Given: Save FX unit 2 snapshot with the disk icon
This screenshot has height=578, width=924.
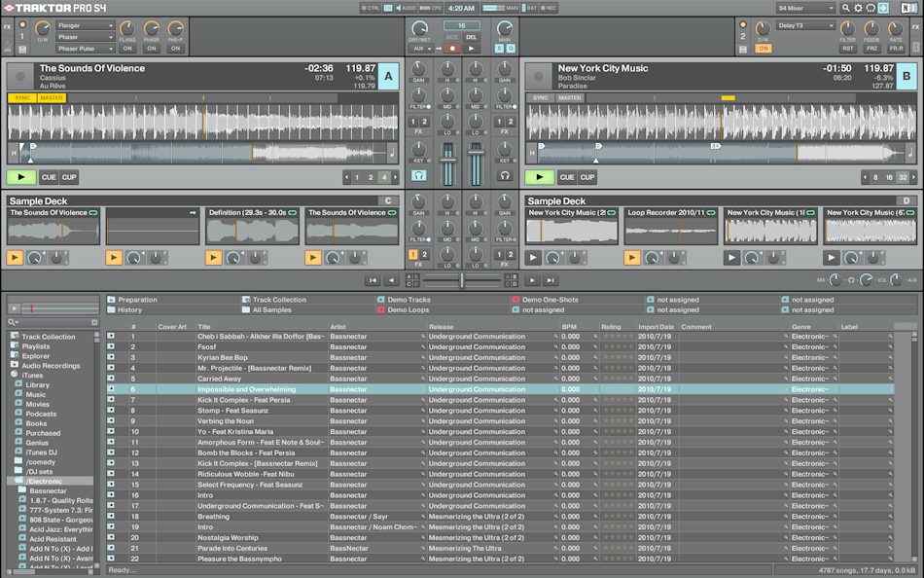Looking at the screenshot, I should coord(742,50).
